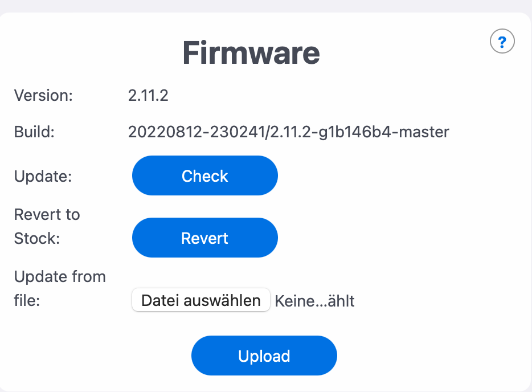Viewport: 532px width, 392px height.
Task: Click the Build: label
Action: [x=34, y=132]
